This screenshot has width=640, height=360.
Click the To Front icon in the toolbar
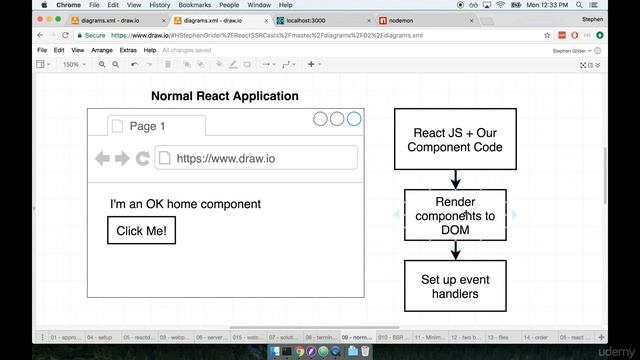pos(187,64)
